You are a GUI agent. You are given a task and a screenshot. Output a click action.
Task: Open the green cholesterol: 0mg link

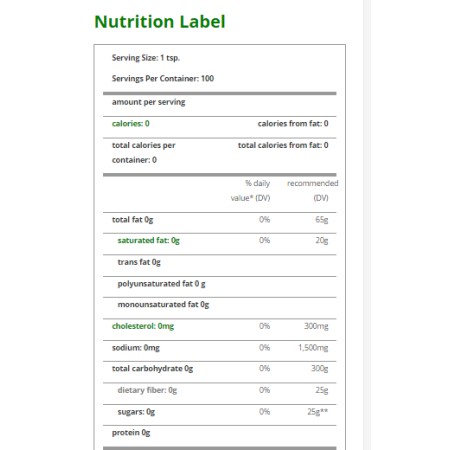pos(143,326)
